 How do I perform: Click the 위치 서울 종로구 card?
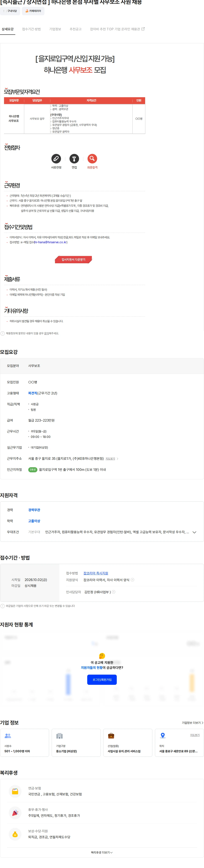(x=179, y=742)
